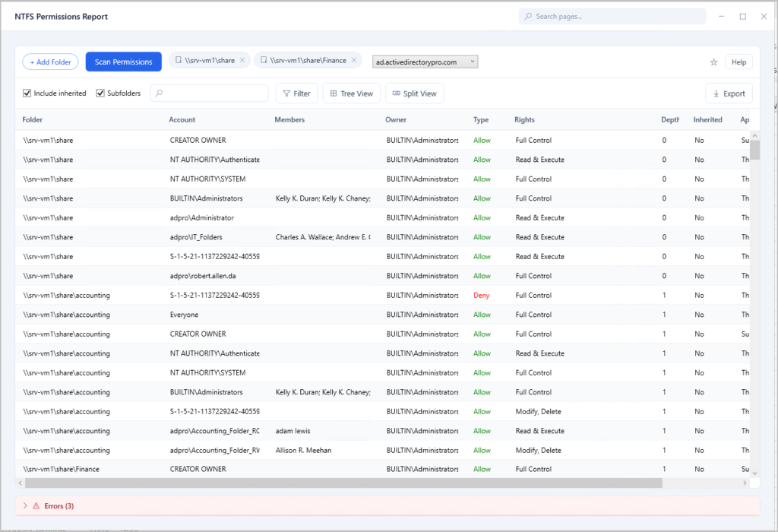Click the scroll up arrow of table

click(754, 135)
